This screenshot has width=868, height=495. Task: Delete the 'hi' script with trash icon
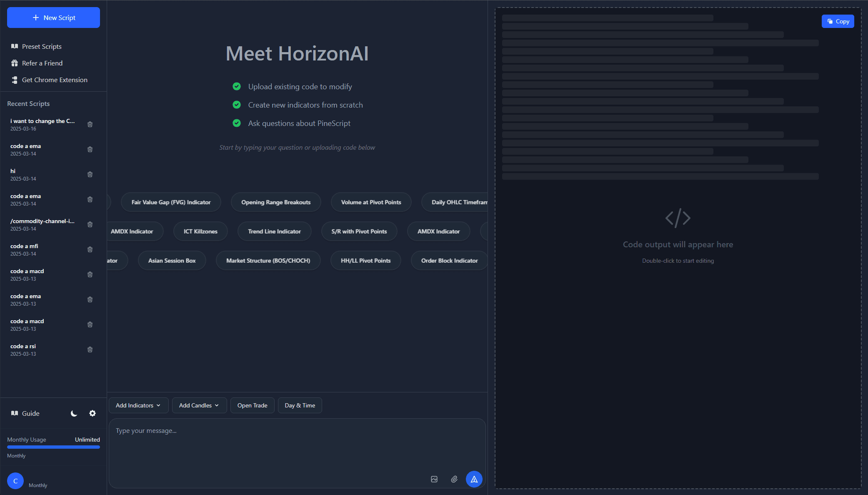tap(90, 174)
